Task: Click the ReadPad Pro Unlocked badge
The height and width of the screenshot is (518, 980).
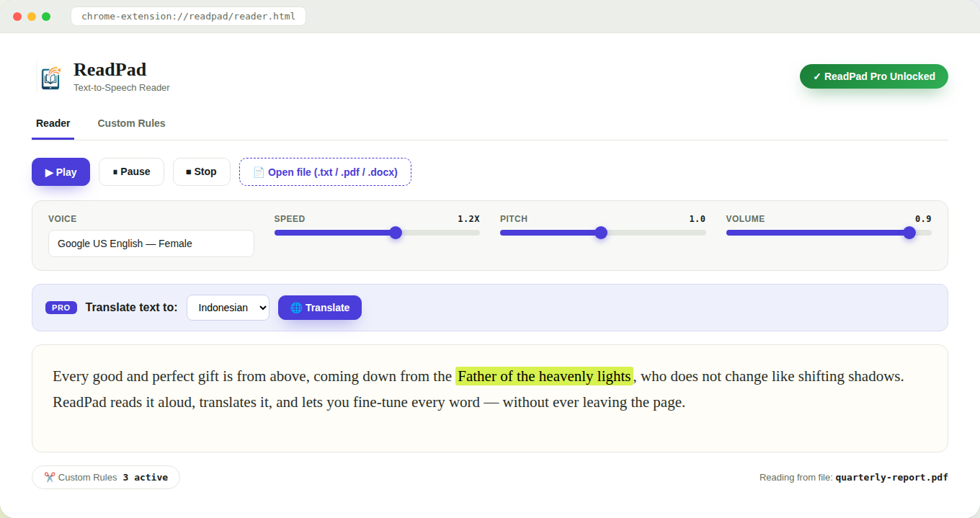Action: (x=874, y=76)
